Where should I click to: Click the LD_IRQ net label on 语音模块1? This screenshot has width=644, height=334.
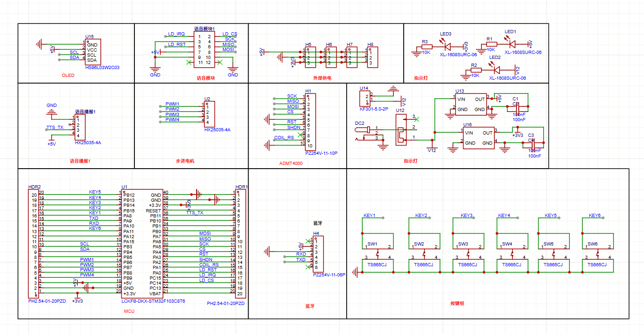pyautogui.click(x=176, y=34)
